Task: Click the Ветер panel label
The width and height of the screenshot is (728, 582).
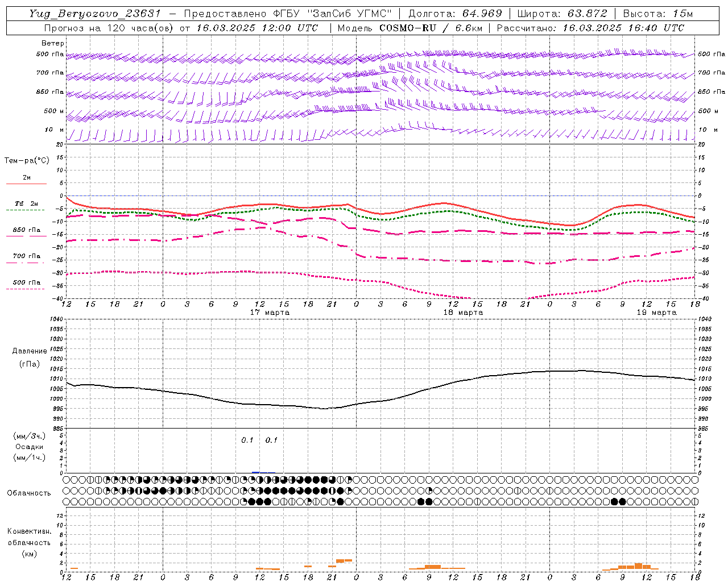Action: [x=53, y=43]
